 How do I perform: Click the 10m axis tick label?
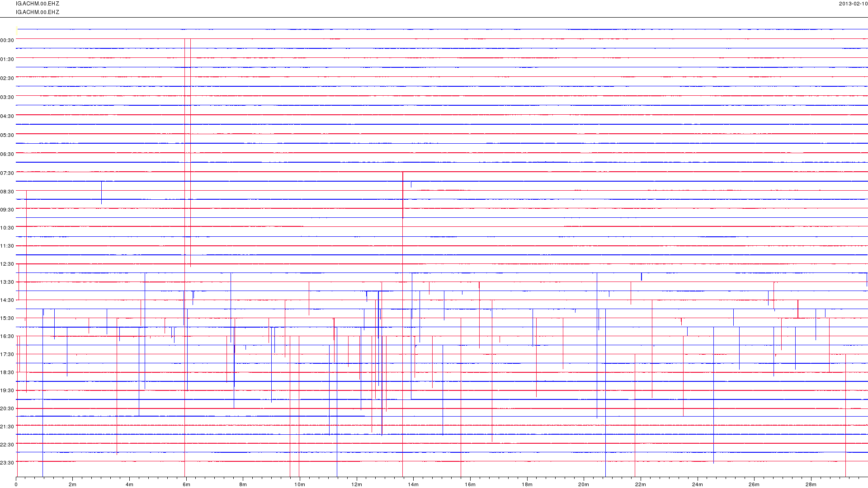300,484
